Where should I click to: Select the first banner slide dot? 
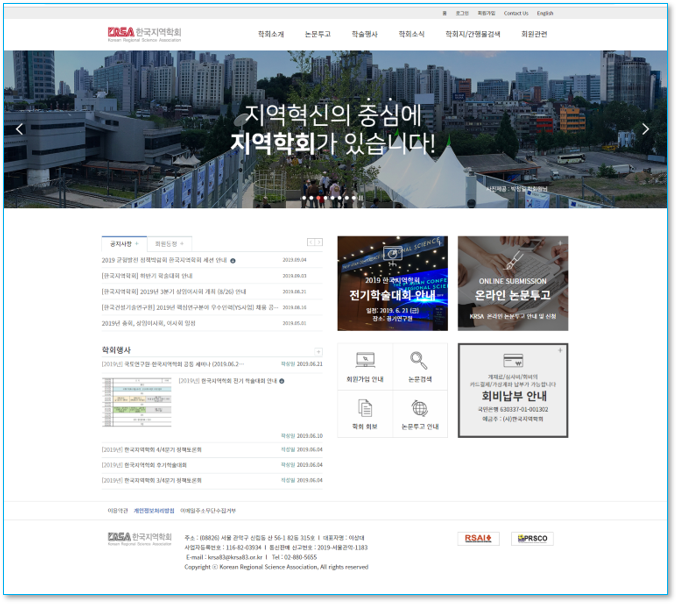304,198
